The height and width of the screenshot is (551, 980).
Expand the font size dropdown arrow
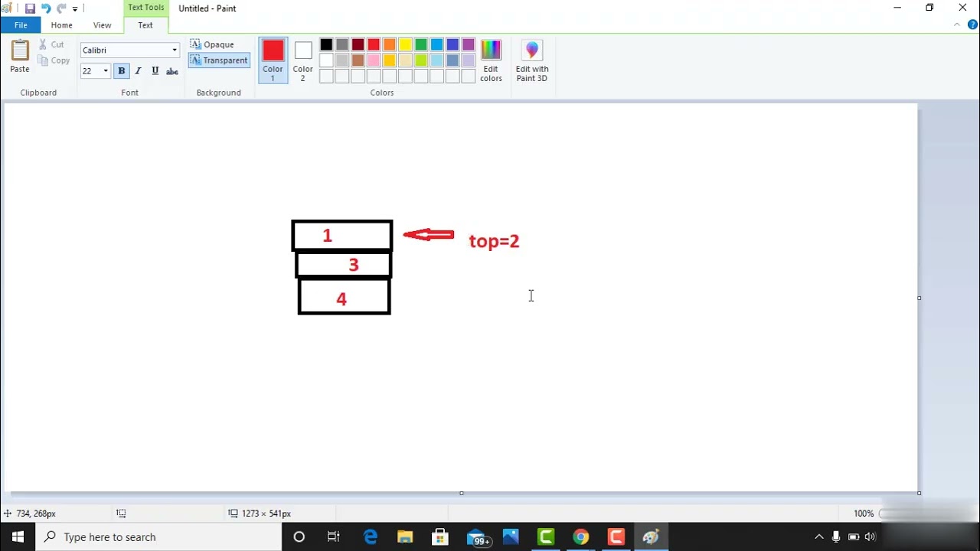pyautogui.click(x=106, y=71)
